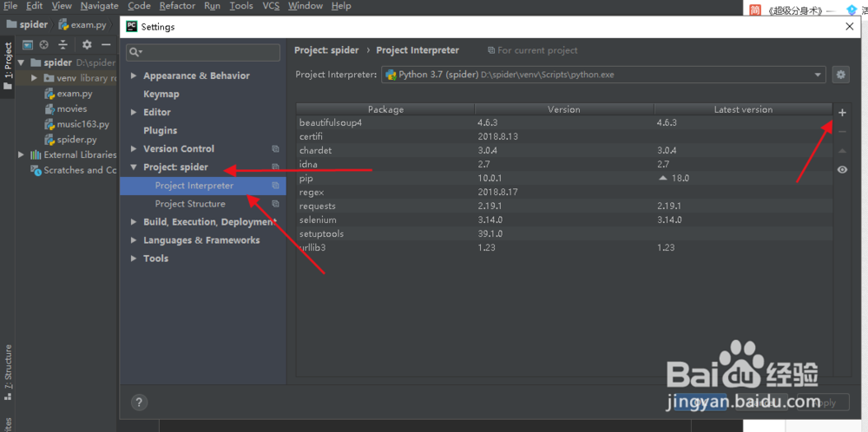Select the pip package row
Screen dimensions: 868x432
[x=564, y=179]
